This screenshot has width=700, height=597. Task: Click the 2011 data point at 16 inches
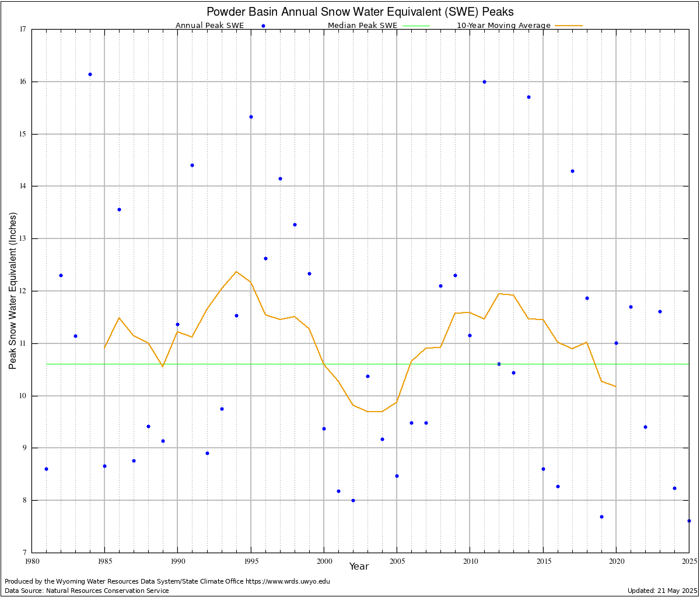484,82
